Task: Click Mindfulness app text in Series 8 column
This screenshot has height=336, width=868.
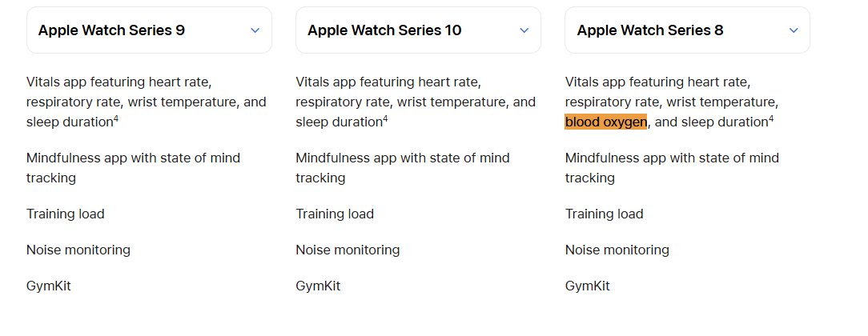Action: coord(672,168)
